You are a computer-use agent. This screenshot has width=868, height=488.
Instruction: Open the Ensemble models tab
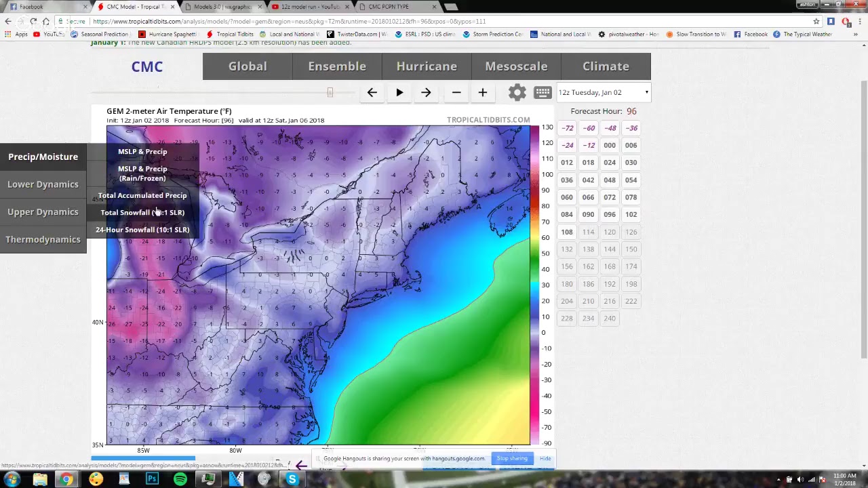coord(337,66)
